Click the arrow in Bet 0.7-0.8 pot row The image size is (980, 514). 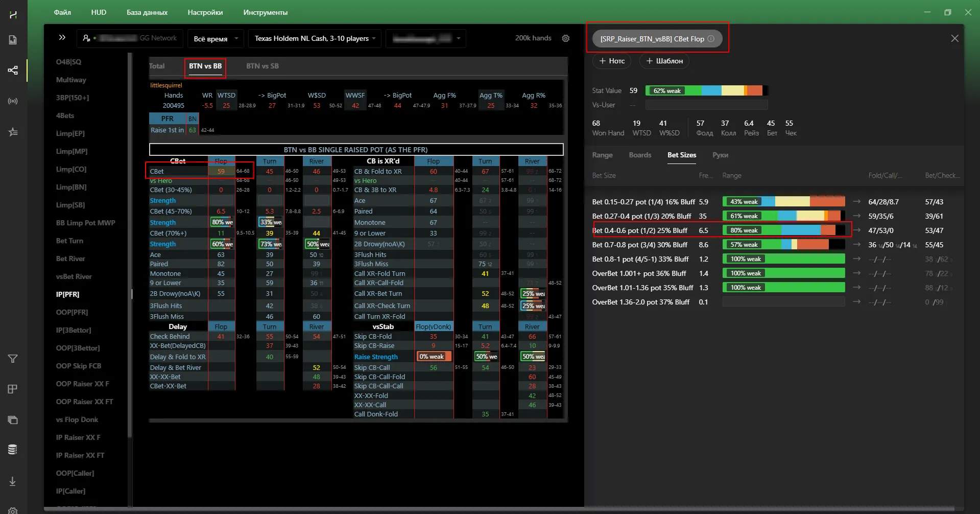tap(857, 245)
